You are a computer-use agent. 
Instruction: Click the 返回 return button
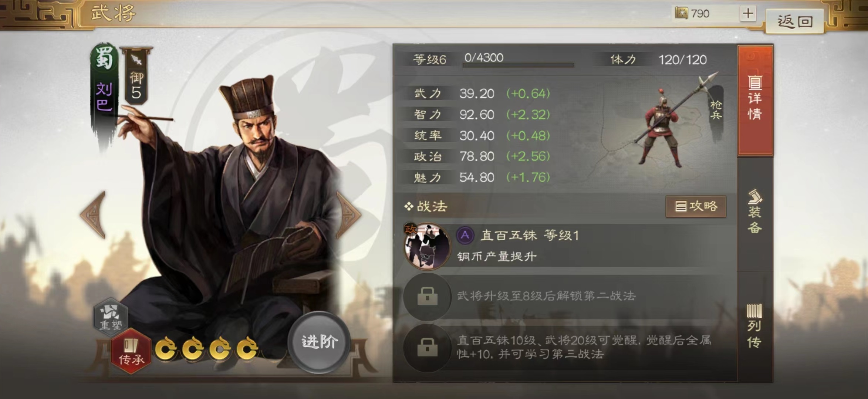(x=795, y=21)
